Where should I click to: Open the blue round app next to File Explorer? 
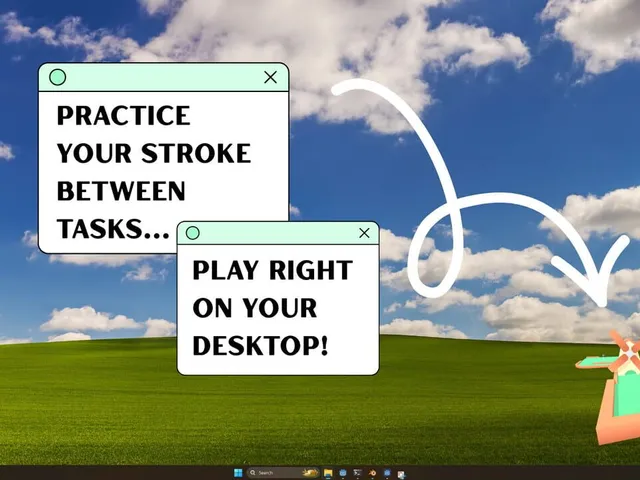click(343, 473)
